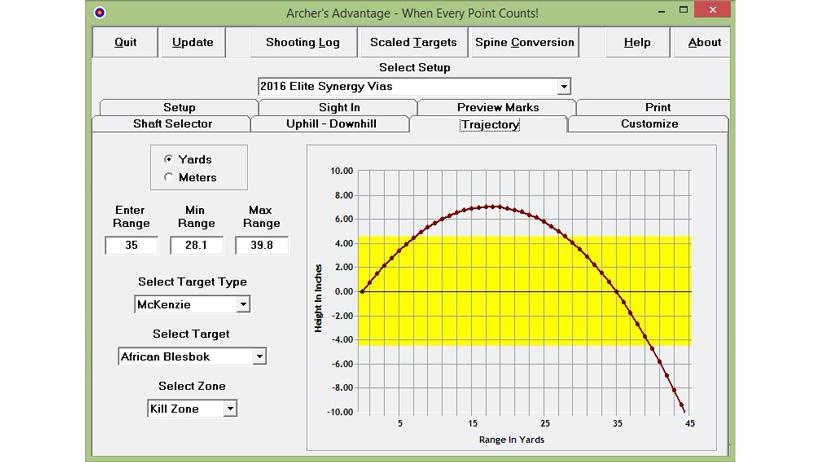Click the 0.00 height axis label
The image size is (820, 462).
click(344, 291)
